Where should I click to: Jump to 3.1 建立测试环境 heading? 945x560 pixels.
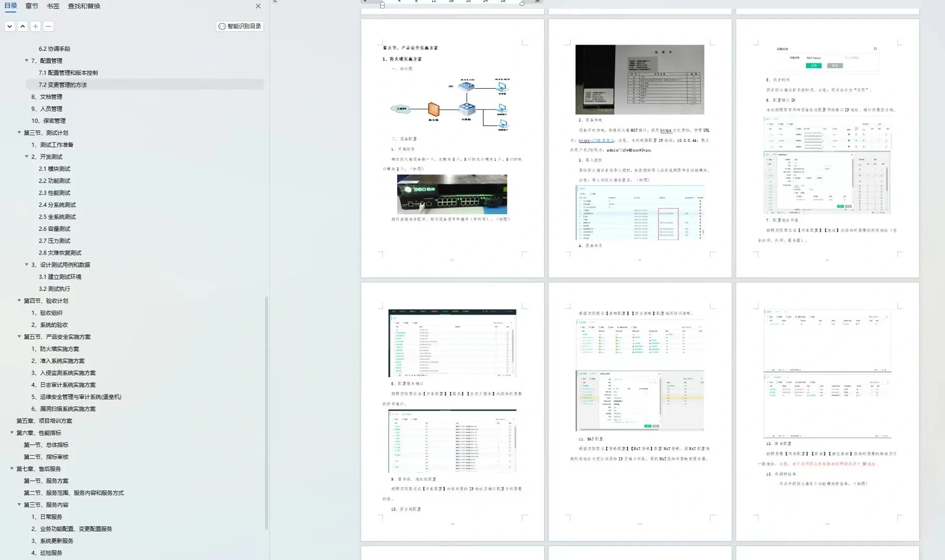click(x=60, y=277)
